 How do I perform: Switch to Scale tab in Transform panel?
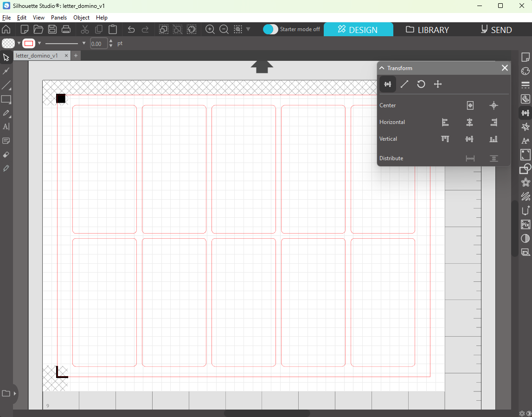pyautogui.click(x=404, y=84)
